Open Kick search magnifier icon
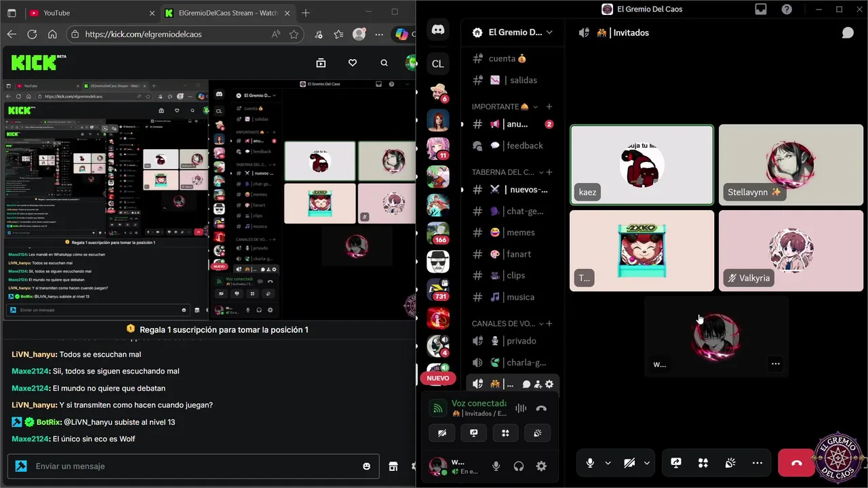 click(x=384, y=63)
